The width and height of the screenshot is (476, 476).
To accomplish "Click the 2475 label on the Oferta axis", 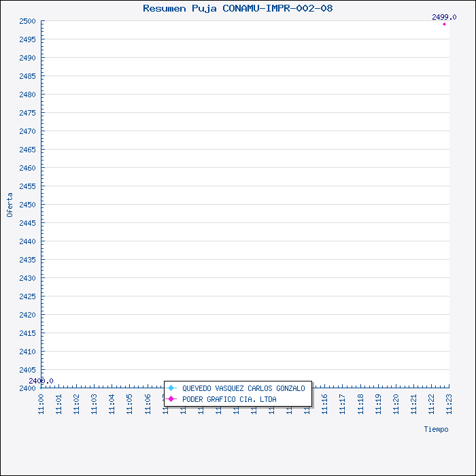I will [x=27, y=113].
